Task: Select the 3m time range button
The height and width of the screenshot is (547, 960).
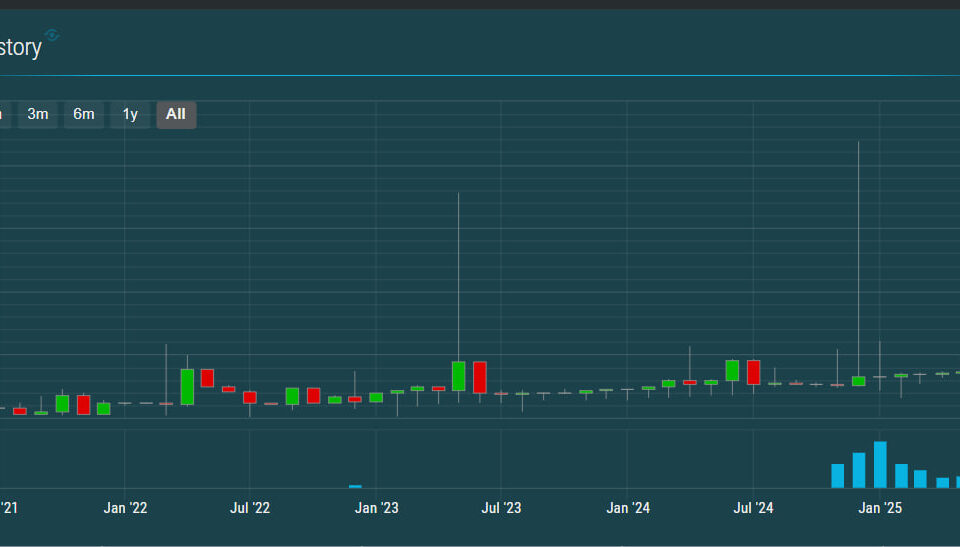Action: point(38,115)
